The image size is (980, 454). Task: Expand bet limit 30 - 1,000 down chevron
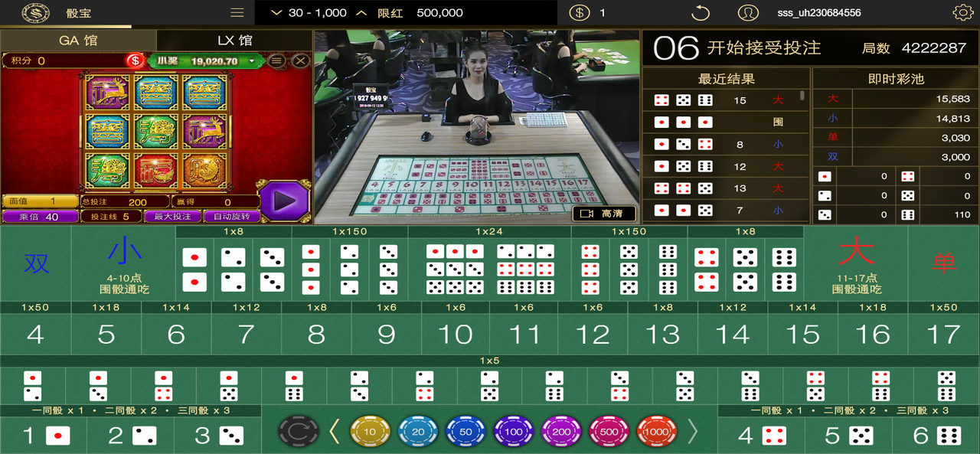click(x=276, y=13)
